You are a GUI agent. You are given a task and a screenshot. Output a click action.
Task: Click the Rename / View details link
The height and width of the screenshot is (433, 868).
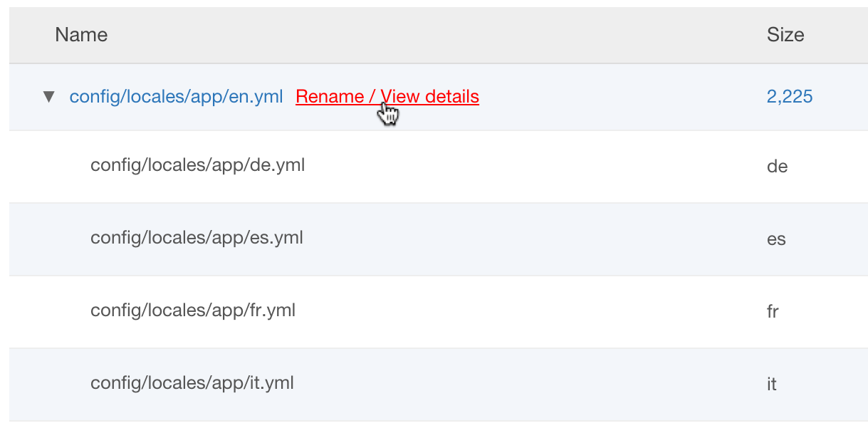click(x=387, y=96)
